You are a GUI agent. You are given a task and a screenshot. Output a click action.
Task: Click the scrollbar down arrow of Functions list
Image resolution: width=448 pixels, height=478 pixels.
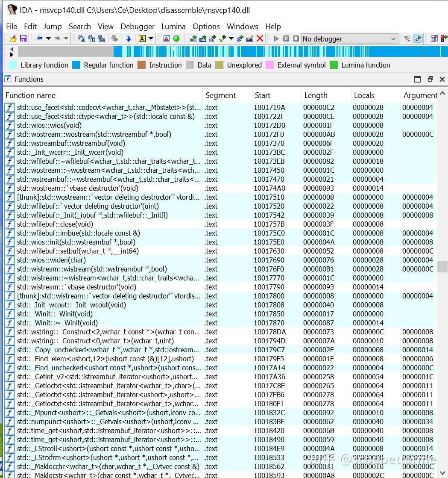point(442,473)
